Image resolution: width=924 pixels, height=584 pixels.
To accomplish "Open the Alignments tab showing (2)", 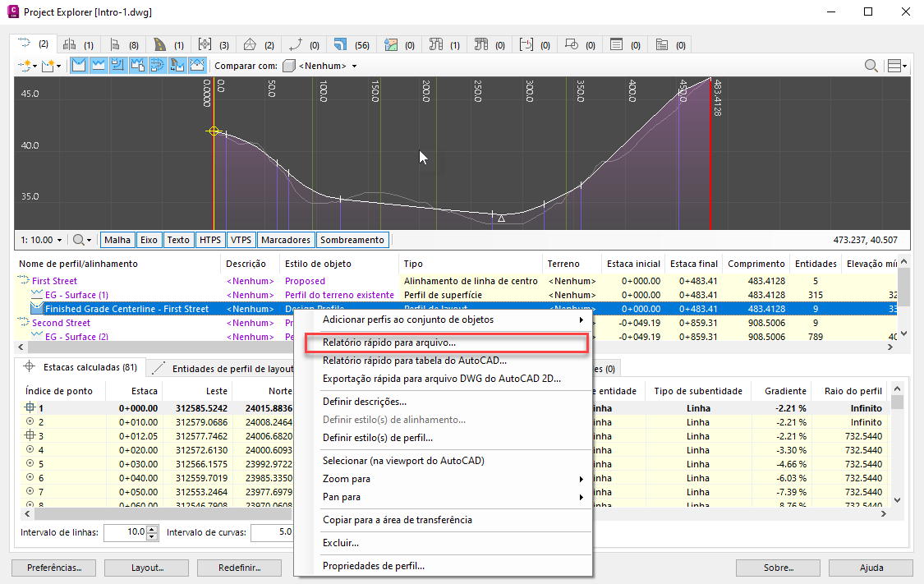I will tap(33, 44).
